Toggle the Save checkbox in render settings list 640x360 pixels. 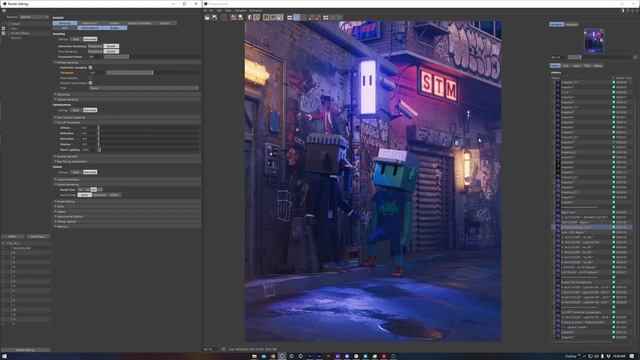(x=4, y=29)
